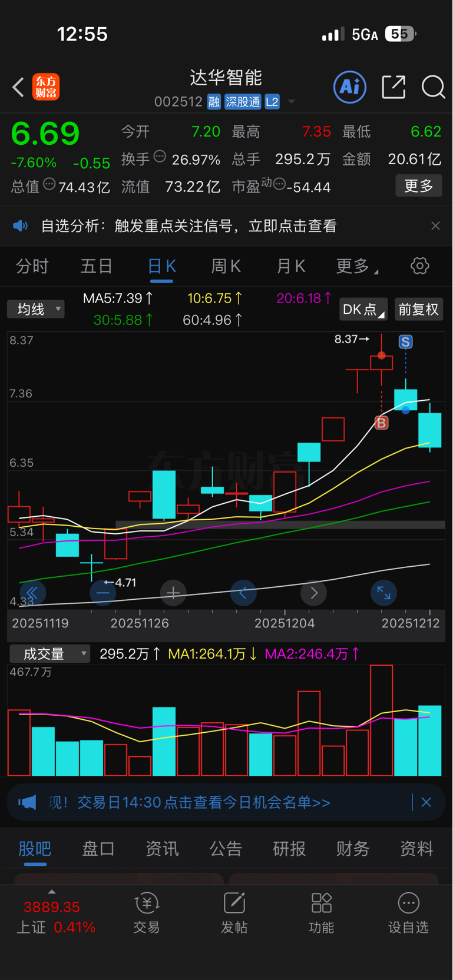Select the 股吧 tab
Viewport: 453px width, 980px height.
35,849
